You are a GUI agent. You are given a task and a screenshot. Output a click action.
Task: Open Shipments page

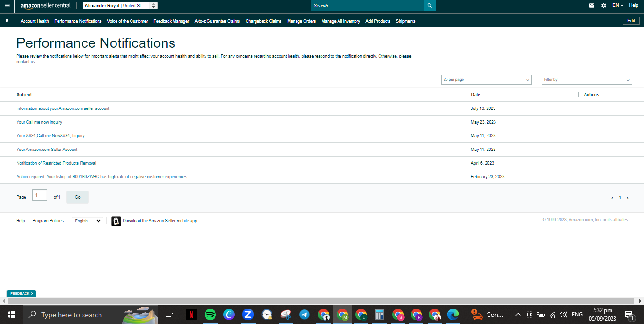[406, 21]
